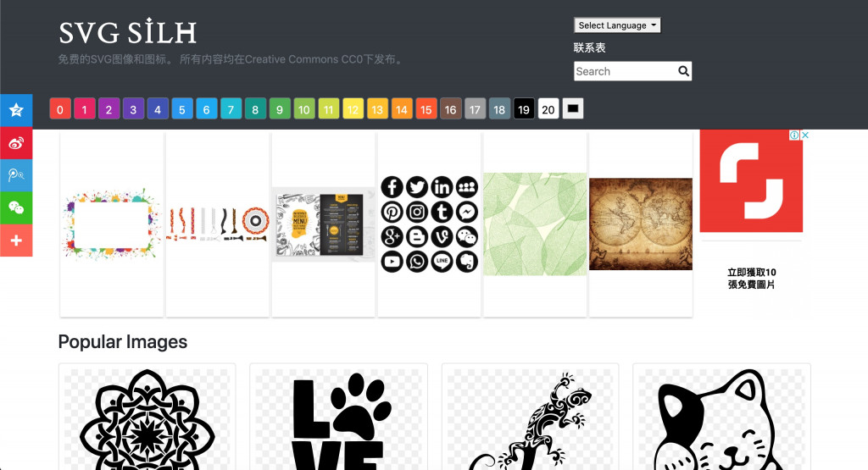Open the Select Language dropdown

[x=617, y=25]
